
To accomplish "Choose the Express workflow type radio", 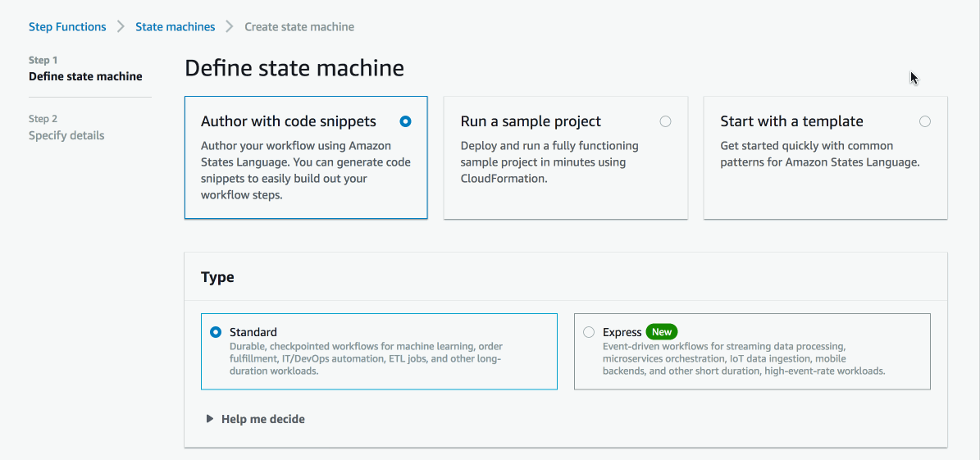I will [x=589, y=332].
